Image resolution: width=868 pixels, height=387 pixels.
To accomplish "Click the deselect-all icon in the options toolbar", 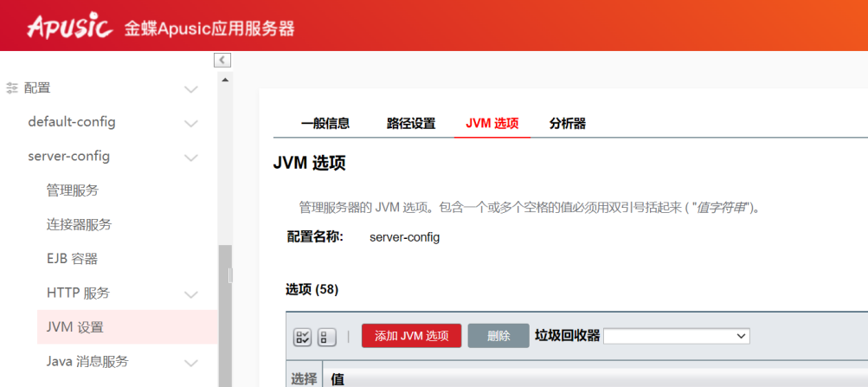I will pos(326,337).
